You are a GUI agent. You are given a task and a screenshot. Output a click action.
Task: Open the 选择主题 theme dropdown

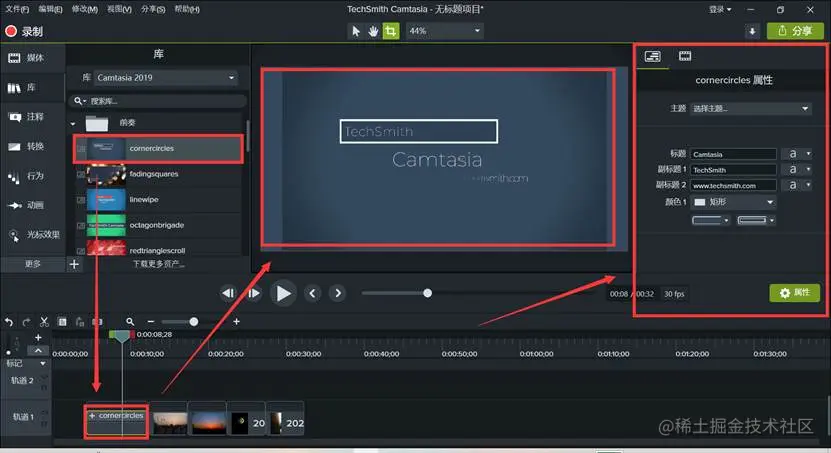[x=750, y=109]
